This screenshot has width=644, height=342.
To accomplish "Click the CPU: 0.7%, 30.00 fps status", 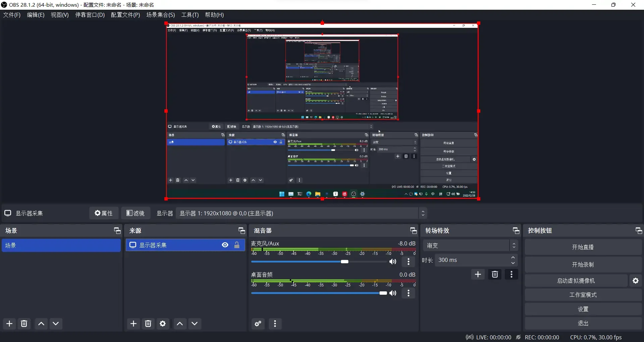I will coord(596,337).
